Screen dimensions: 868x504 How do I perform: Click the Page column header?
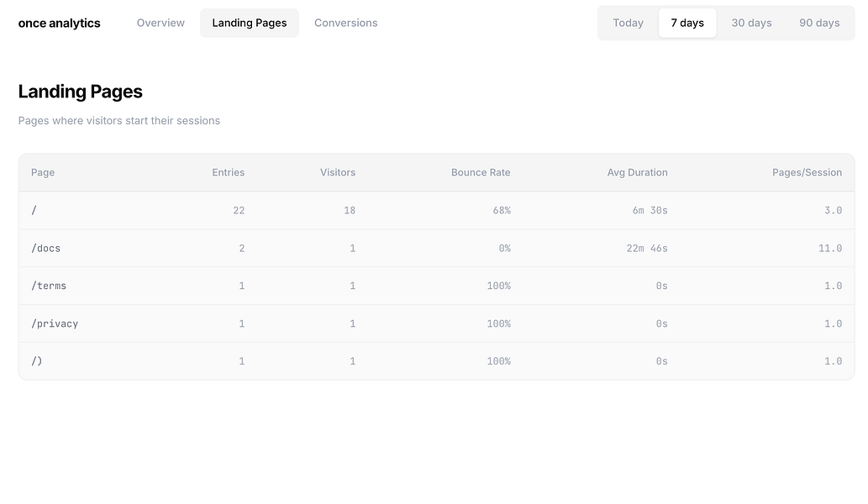(x=43, y=172)
